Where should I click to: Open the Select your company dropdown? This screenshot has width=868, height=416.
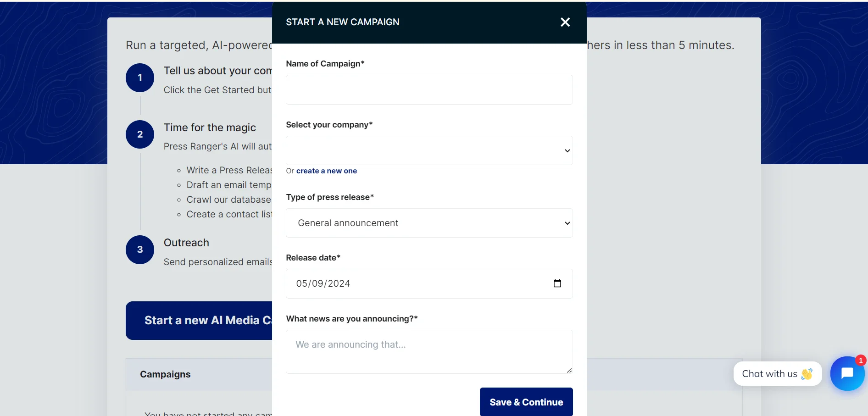click(428, 150)
